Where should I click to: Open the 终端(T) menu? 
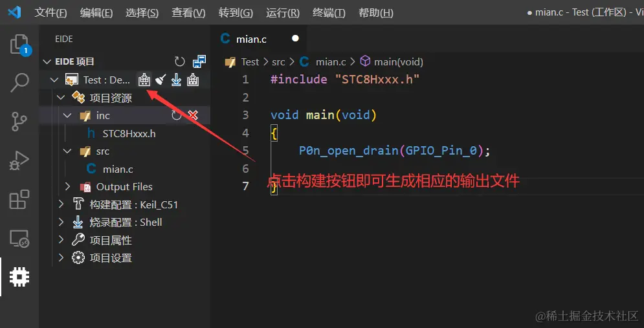(329, 13)
